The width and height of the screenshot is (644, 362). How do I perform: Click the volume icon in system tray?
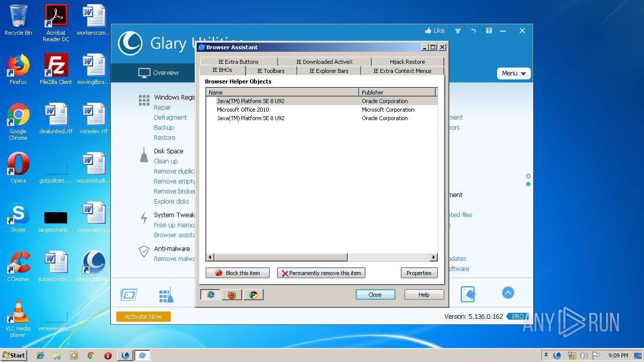pos(584,355)
